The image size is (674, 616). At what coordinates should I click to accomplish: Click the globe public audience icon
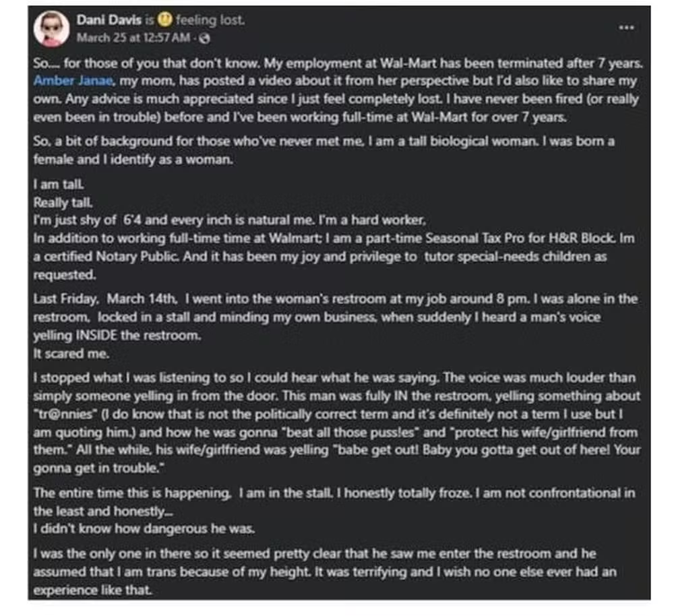205,38
